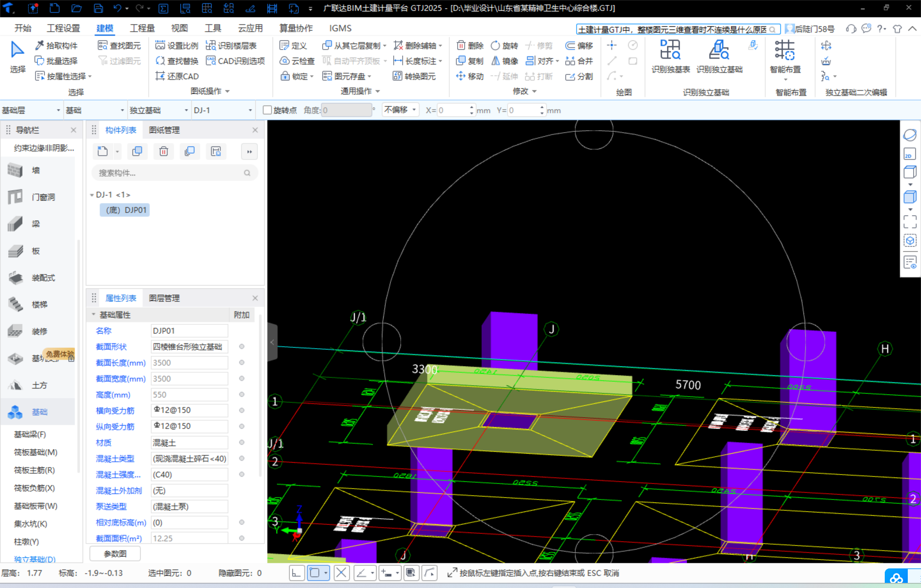Screen dimensions: 921x588
Task: Toggle orthogonal mode icon in status bar
Action: pos(296,573)
